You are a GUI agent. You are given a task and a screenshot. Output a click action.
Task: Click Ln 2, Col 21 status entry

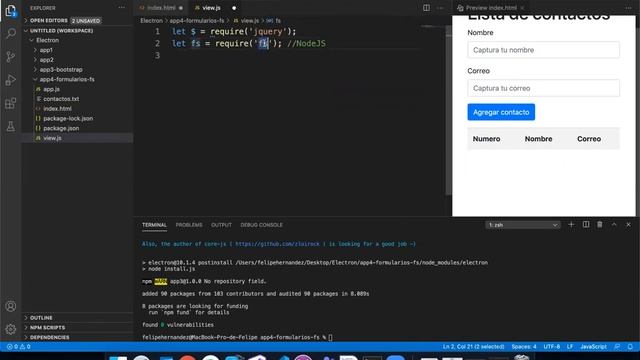coord(473,347)
